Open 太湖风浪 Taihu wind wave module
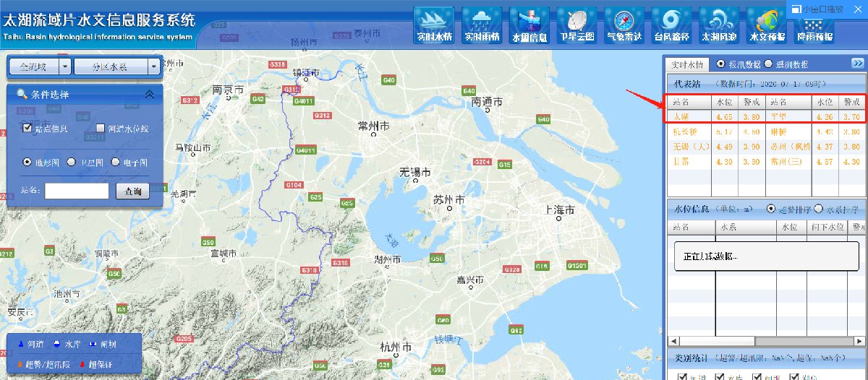Viewport: 868px width, 380px height. point(718,25)
